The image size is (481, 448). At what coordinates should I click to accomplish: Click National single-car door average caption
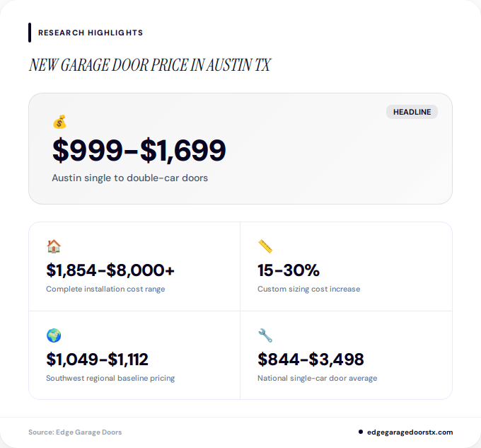point(317,378)
